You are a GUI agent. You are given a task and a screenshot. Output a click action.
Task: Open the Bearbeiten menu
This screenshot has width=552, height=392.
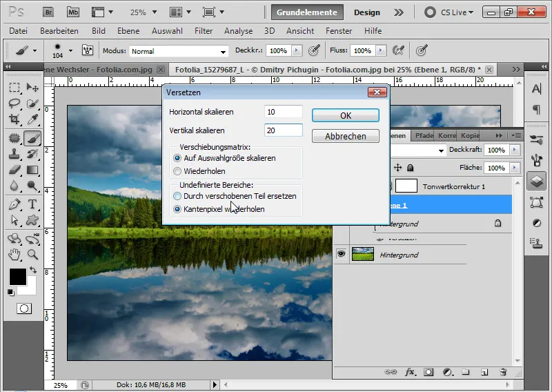pos(59,31)
